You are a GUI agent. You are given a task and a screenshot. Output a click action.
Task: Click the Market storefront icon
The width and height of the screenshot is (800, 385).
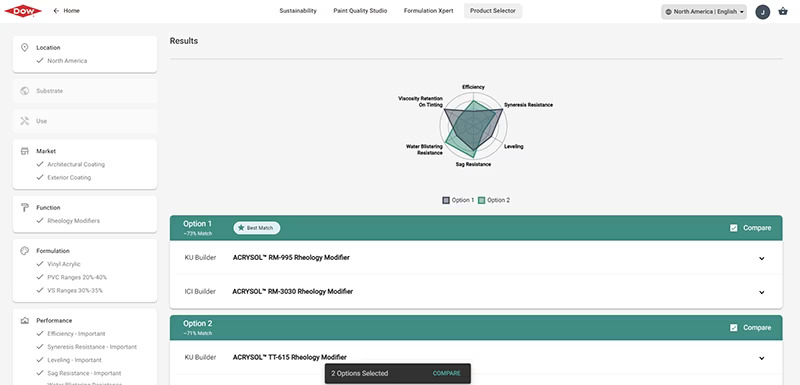24,151
